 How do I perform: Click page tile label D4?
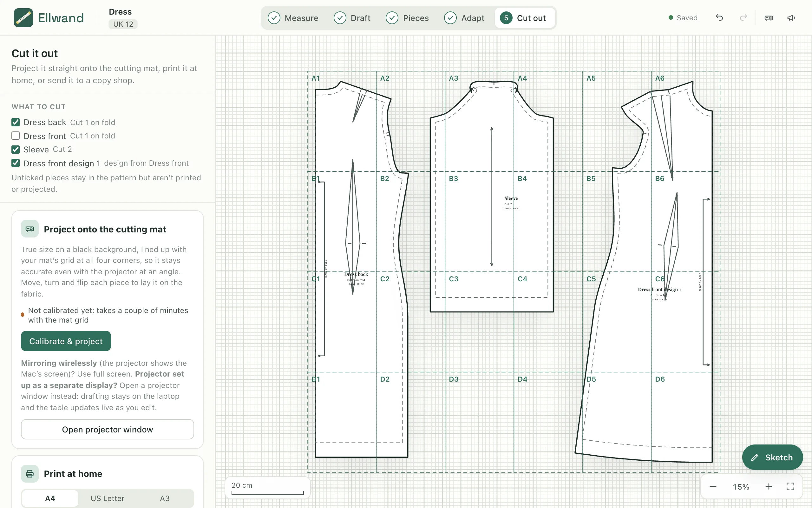point(522,379)
